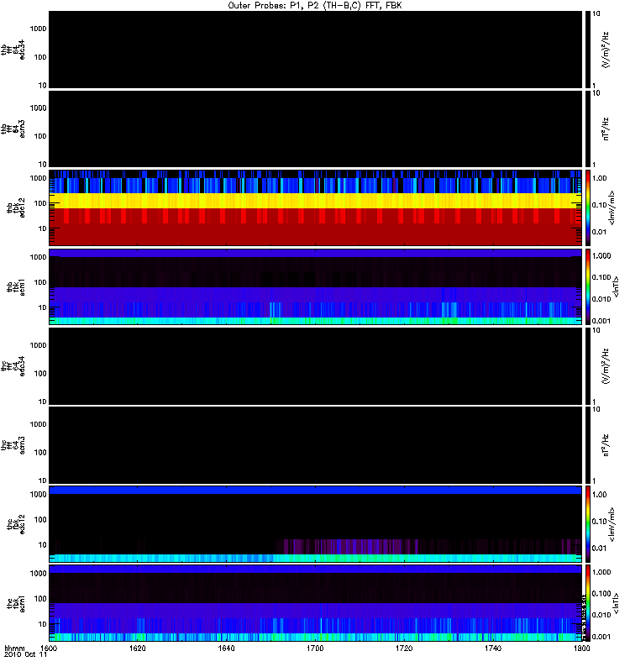Click the <|mV/m|> unit label of thc edc12
Screen dimensions: 630x672
612,524
